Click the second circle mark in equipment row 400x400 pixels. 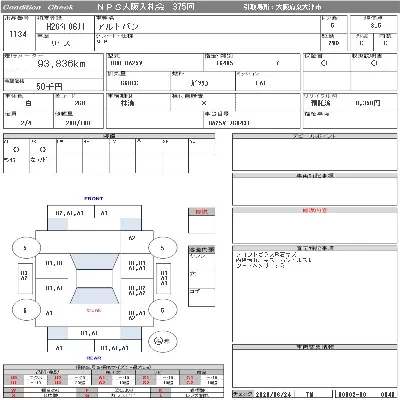tap(43, 150)
